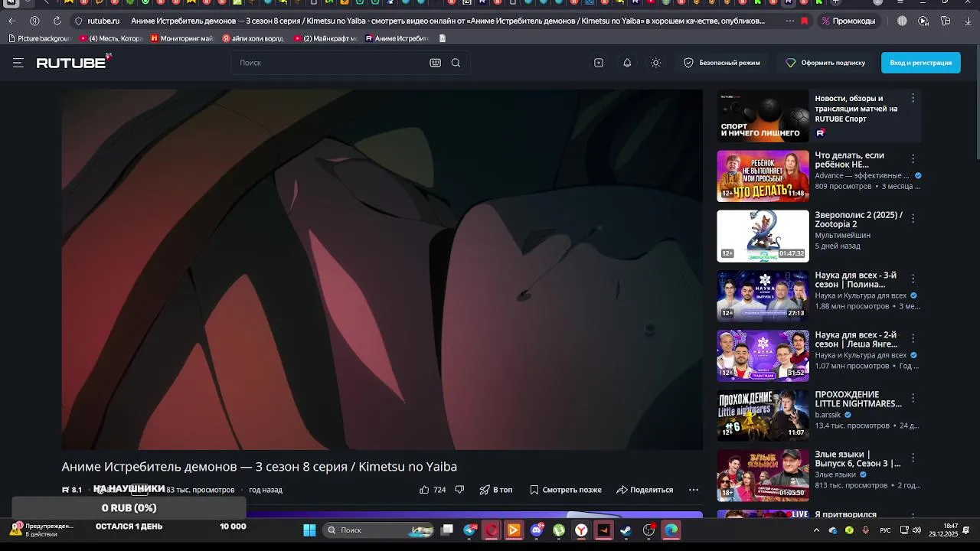This screenshot has height=551, width=980.
Task: Open more actions dots under the video
Action: tap(694, 490)
